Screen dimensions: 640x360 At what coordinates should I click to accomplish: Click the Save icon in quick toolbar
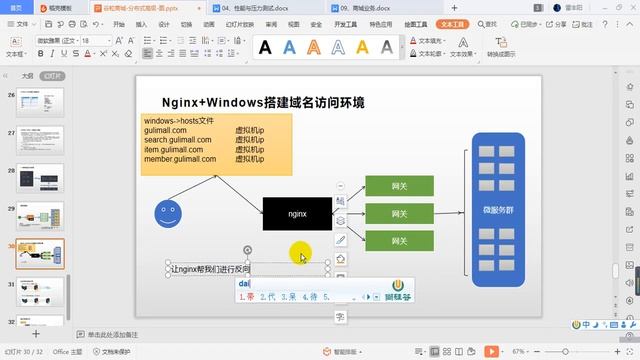(48, 24)
